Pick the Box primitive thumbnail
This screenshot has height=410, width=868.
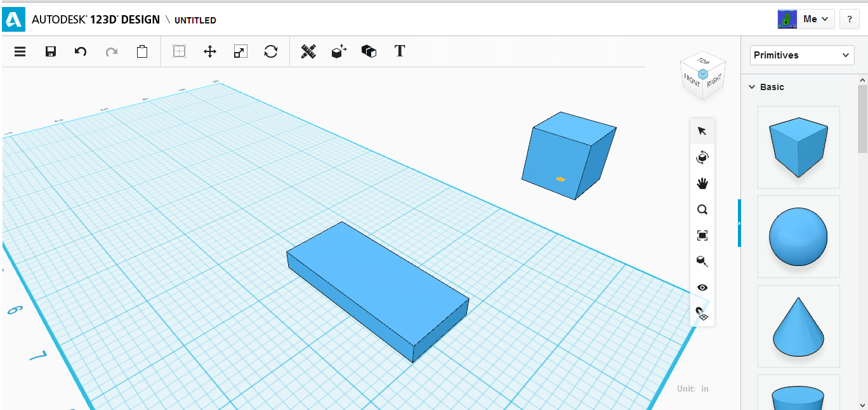point(798,147)
